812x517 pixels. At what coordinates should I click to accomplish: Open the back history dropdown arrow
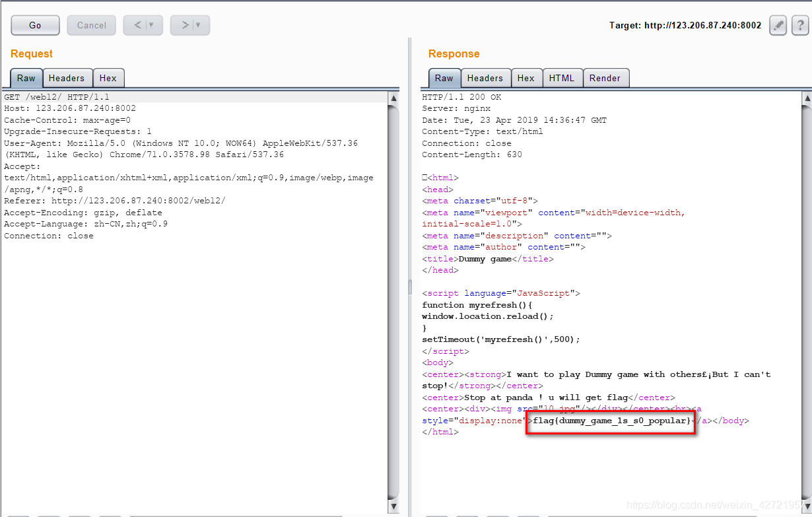click(x=152, y=25)
